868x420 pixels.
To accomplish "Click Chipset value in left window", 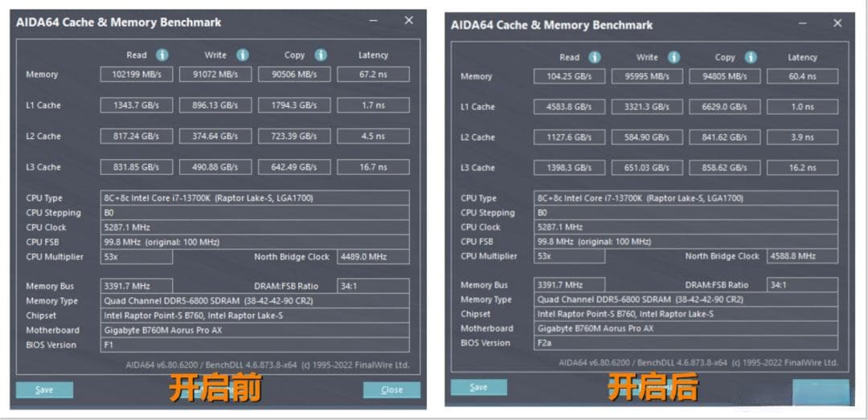I will [255, 316].
